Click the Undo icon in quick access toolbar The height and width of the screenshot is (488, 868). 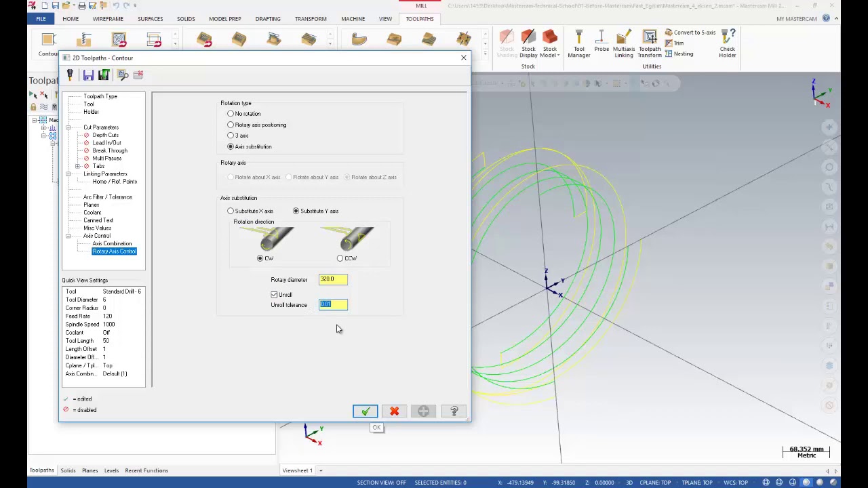click(x=115, y=5)
